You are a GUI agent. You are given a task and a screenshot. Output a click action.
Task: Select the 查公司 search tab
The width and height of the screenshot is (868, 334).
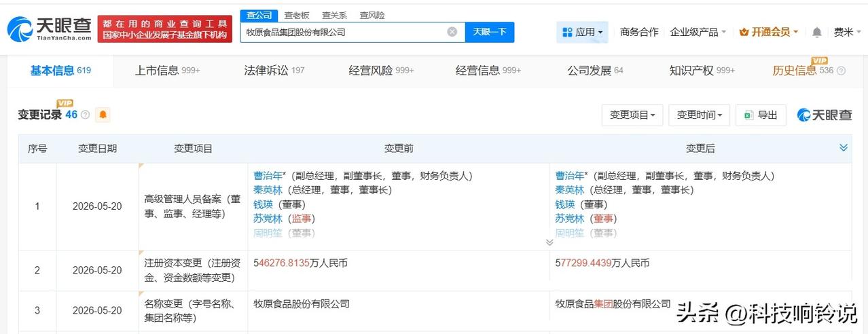[x=259, y=15]
